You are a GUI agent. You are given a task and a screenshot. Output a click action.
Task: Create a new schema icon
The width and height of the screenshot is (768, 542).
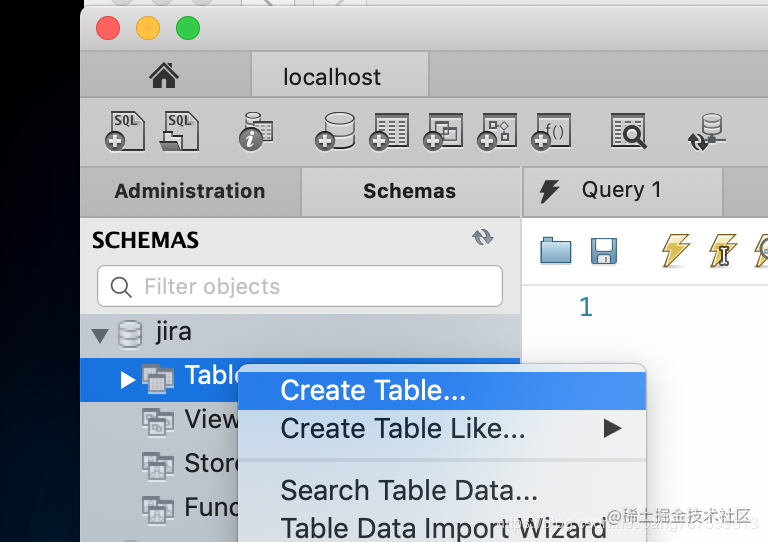(335, 131)
